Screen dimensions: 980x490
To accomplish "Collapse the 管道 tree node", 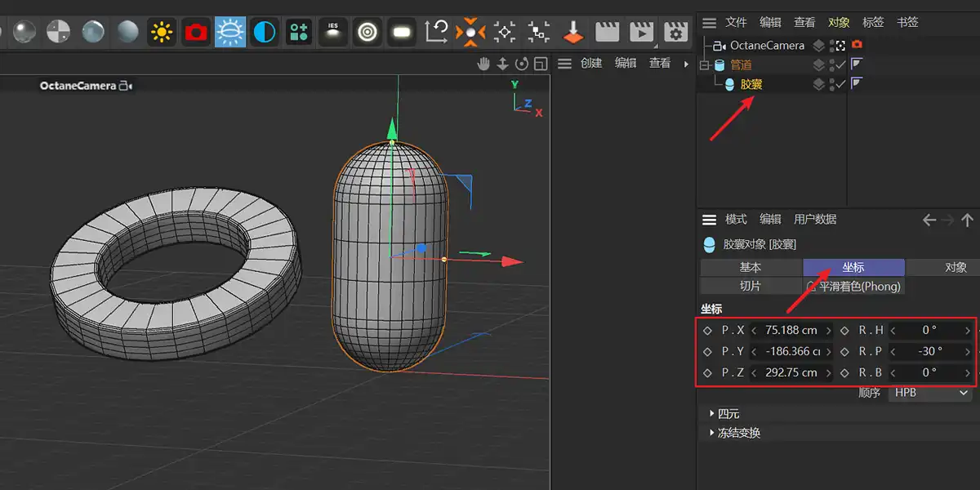I will coord(704,65).
